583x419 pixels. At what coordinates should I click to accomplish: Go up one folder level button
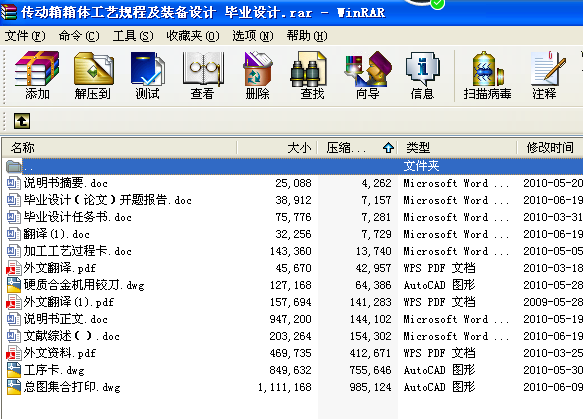tap(22, 121)
